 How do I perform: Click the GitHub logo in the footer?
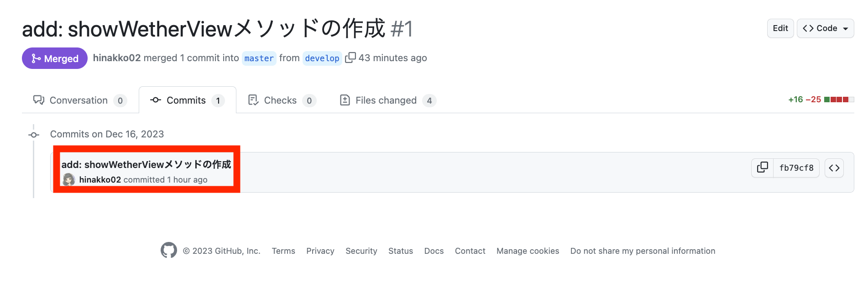(169, 250)
